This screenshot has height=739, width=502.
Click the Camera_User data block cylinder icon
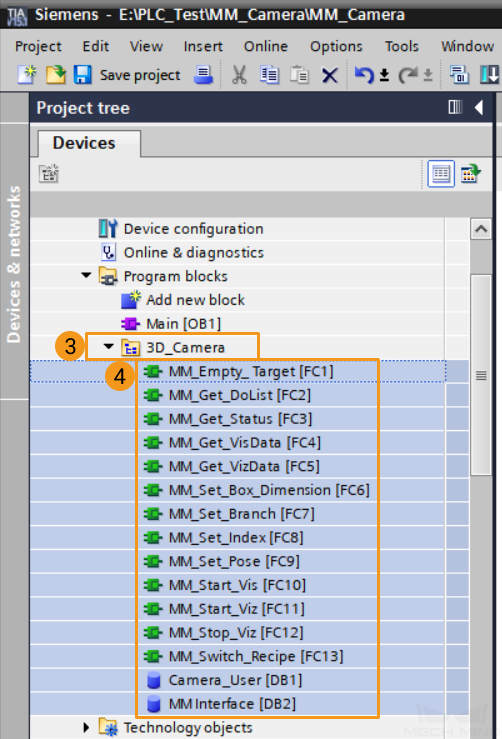point(154,680)
